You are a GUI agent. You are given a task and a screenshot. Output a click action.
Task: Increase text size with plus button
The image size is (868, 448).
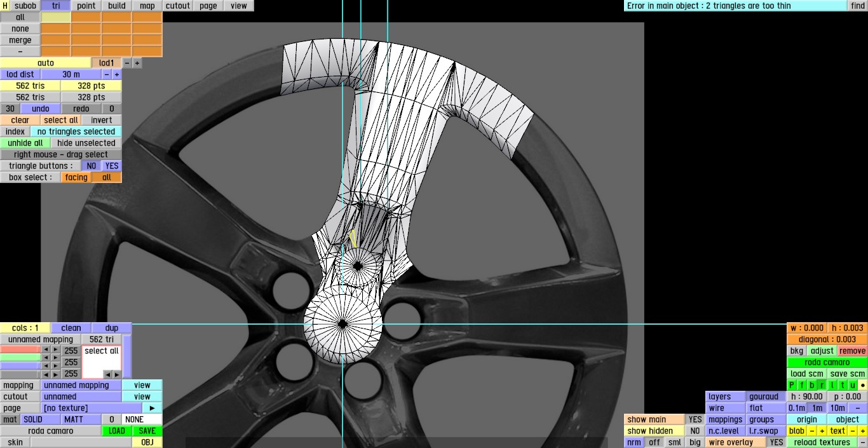pos(863,431)
